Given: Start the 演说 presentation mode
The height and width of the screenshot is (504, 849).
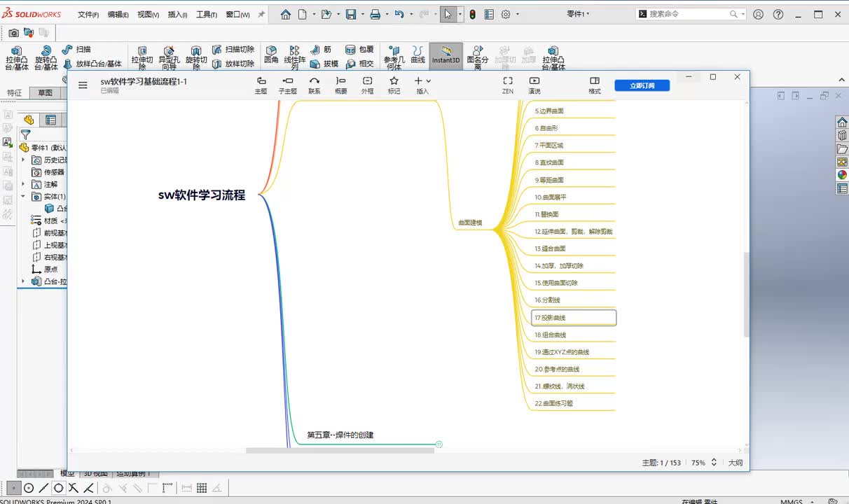Looking at the screenshot, I should coord(534,85).
